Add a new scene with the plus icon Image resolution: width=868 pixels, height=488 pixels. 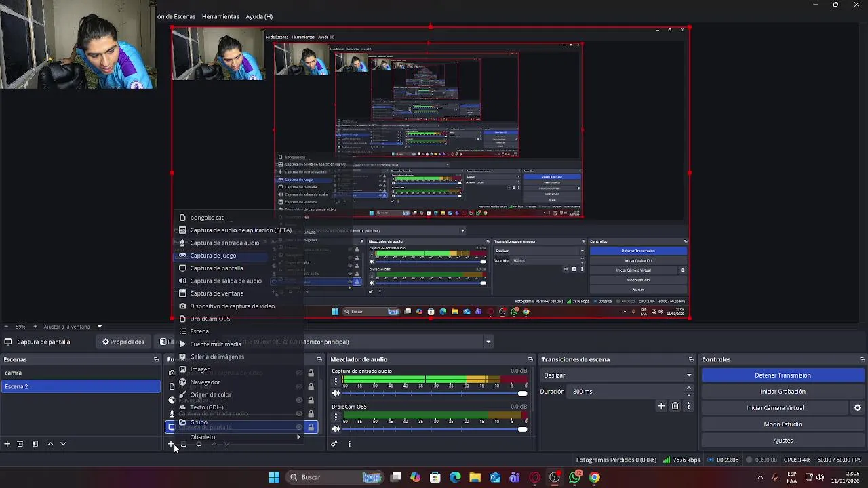coord(7,444)
